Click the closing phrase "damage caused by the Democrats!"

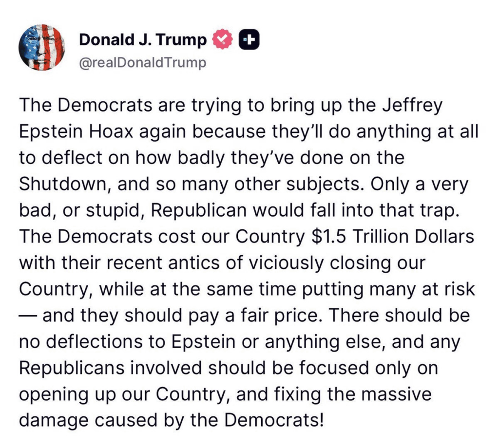[x=171, y=421]
